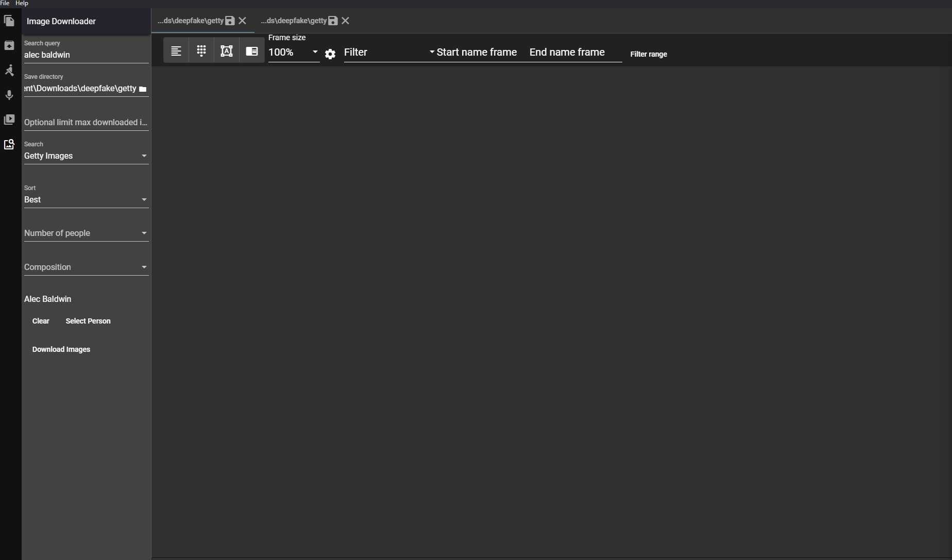Select the microphone icon in the sidebar
The height and width of the screenshot is (560, 952).
click(x=9, y=95)
